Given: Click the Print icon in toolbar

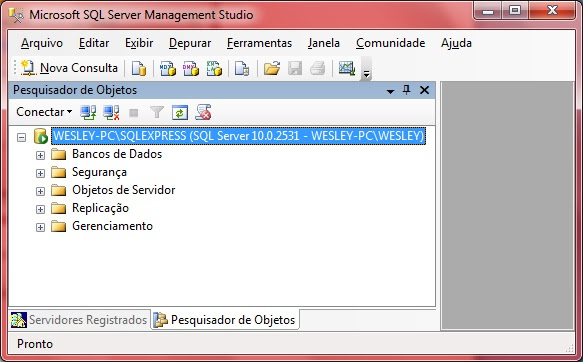Looking at the screenshot, I should tap(318, 68).
